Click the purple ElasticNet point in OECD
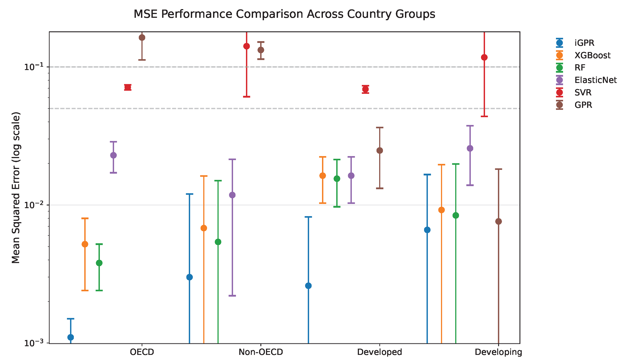Screen dimensions: 624x364 (113, 155)
